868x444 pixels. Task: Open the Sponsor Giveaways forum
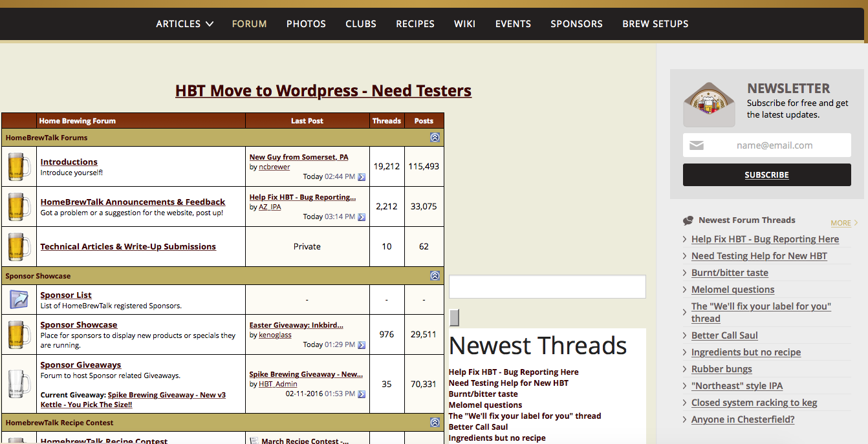tap(81, 365)
